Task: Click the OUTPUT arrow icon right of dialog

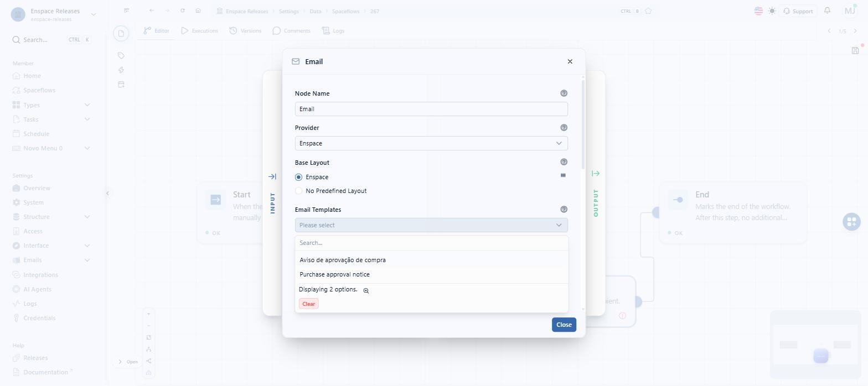Action: tap(596, 174)
